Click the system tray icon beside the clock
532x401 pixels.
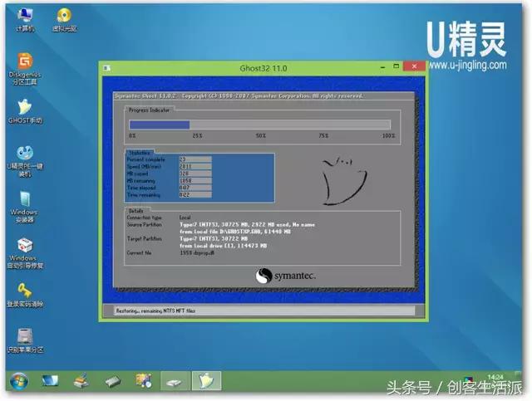469,379
